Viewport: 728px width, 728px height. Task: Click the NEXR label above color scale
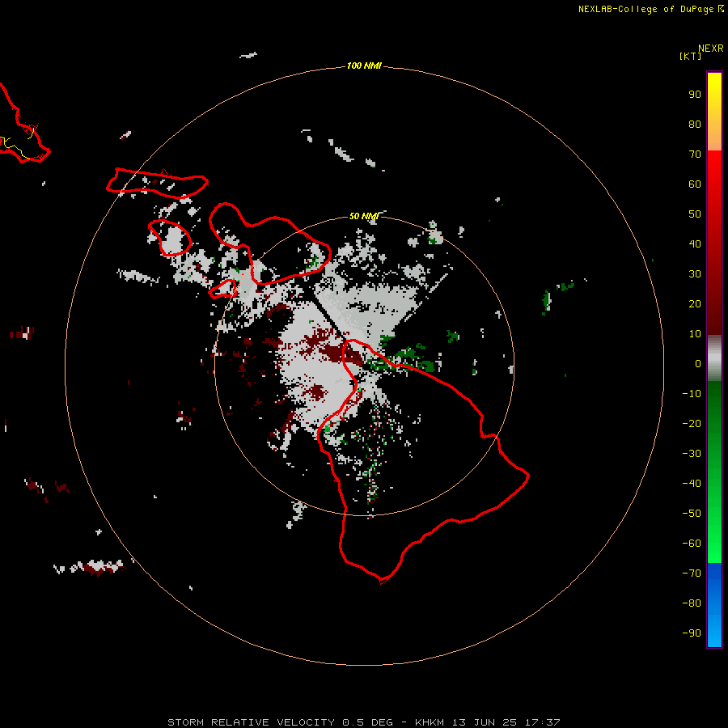(x=711, y=49)
